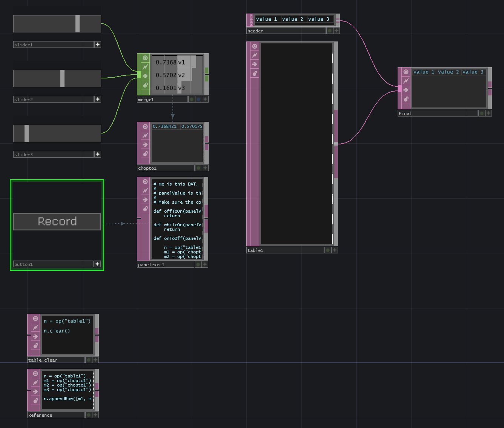The image size is (504, 428).
Task: Select the 0.7368421 cell in chopto1
Action: click(x=165, y=126)
